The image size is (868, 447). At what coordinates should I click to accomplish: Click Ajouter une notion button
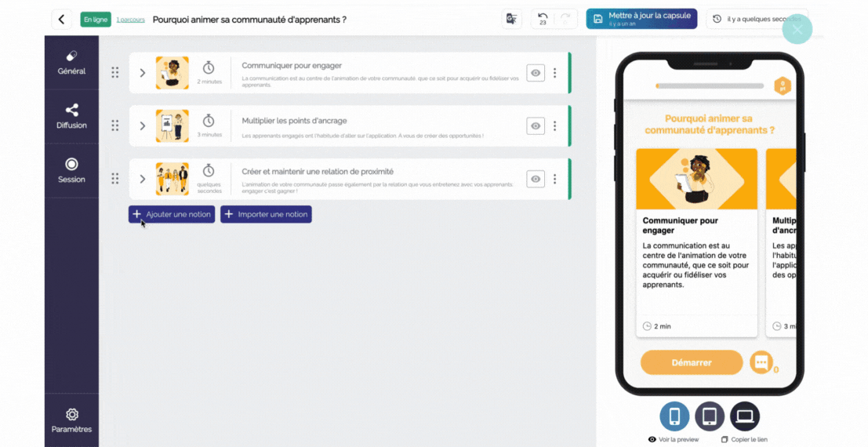tap(172, 214)
